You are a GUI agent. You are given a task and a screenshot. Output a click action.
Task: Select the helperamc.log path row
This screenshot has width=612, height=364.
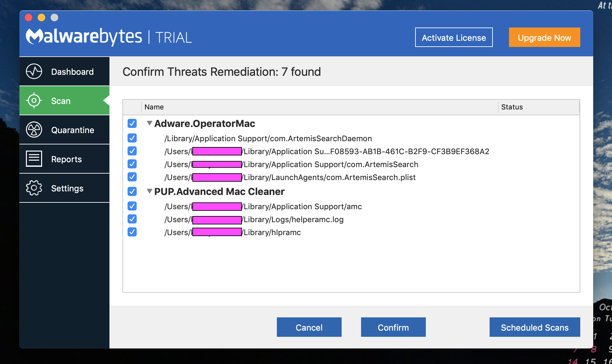click(351, 219)
